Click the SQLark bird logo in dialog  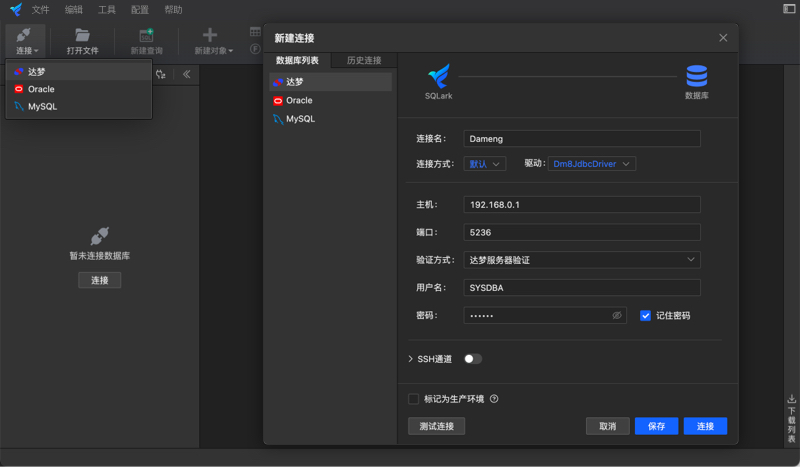[x=439, y=76]
